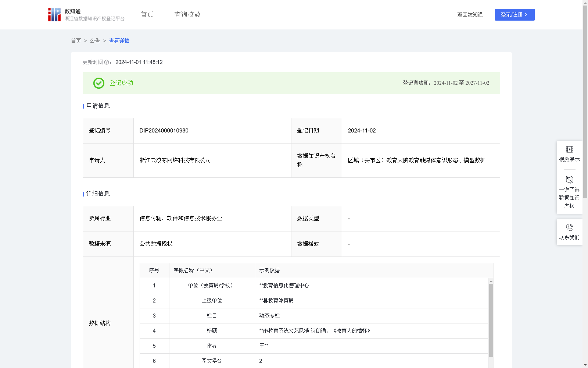The image size is (588, 368).
Task: Click the 上级单位 field row
Action: tap(314, 301)
